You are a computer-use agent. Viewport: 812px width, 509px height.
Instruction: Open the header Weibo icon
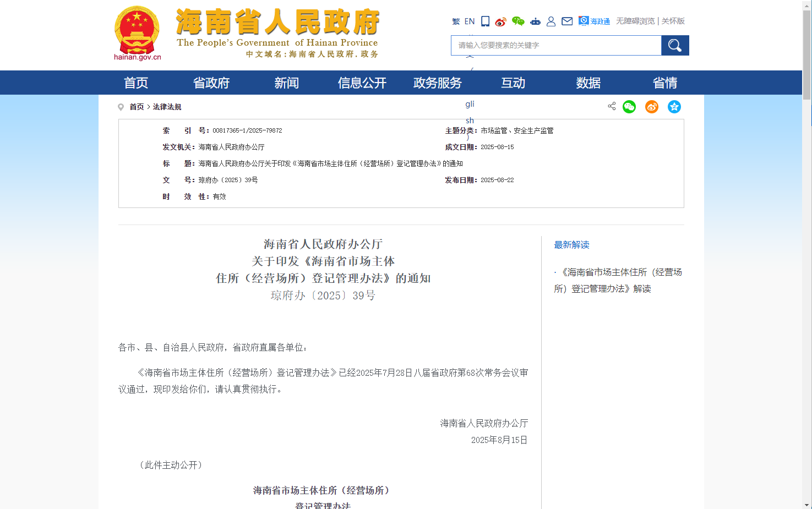(500, 21)
